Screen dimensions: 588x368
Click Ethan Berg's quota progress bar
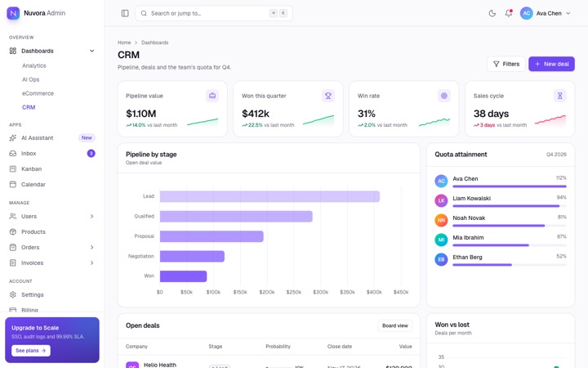coord(510,265)
